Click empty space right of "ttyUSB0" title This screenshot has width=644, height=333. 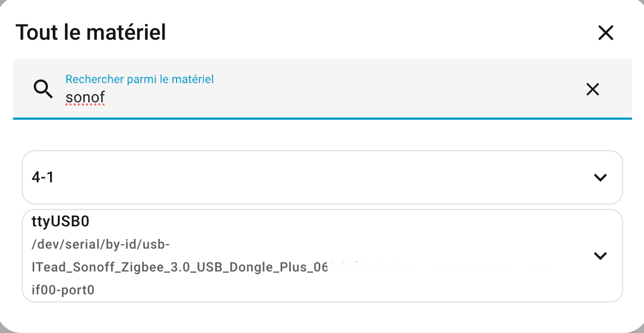[327, 221]
